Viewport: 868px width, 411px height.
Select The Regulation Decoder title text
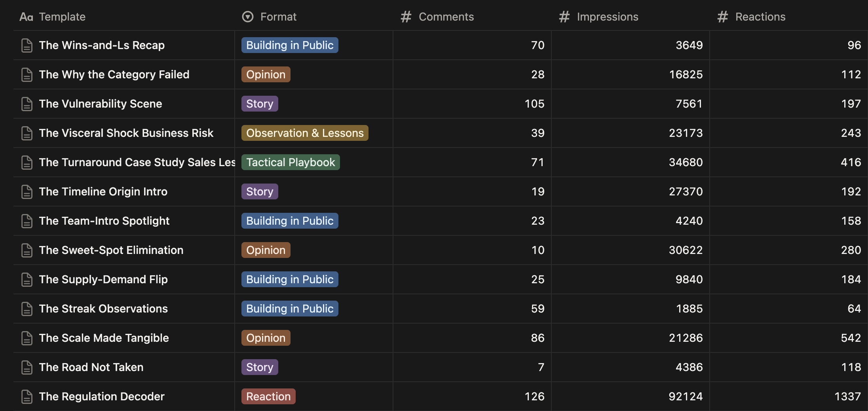point(102,396)
